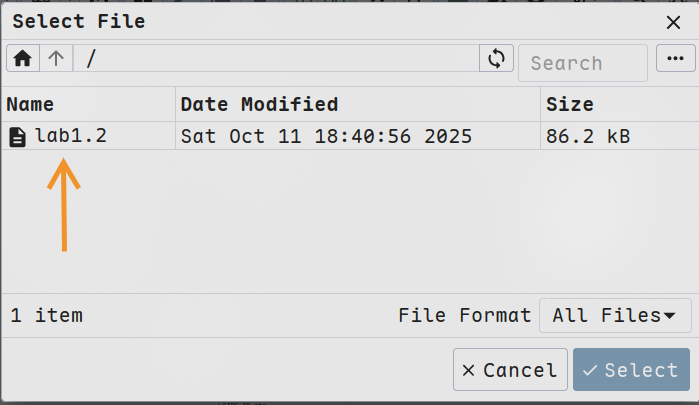Click the lab1.2 document icon
Screen dimensions: 699x405
coord(18,136)
